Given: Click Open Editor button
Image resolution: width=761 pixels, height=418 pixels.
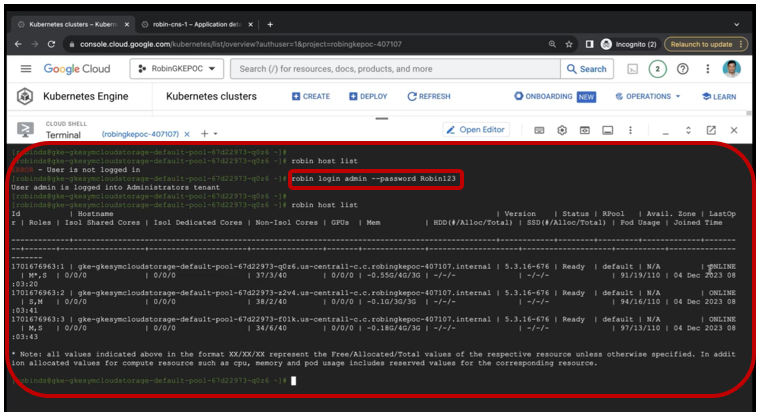Looking at the screenshot, I should click(x=476, y=130).
